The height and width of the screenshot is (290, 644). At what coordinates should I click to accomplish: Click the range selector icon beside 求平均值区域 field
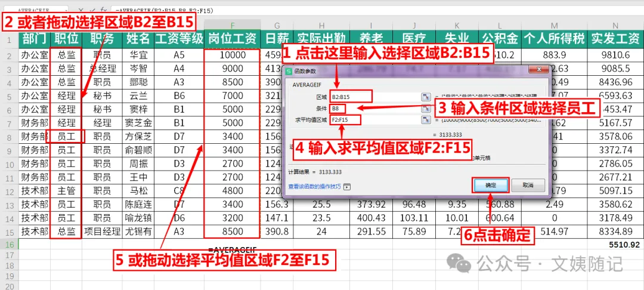[x=426, y=120]
